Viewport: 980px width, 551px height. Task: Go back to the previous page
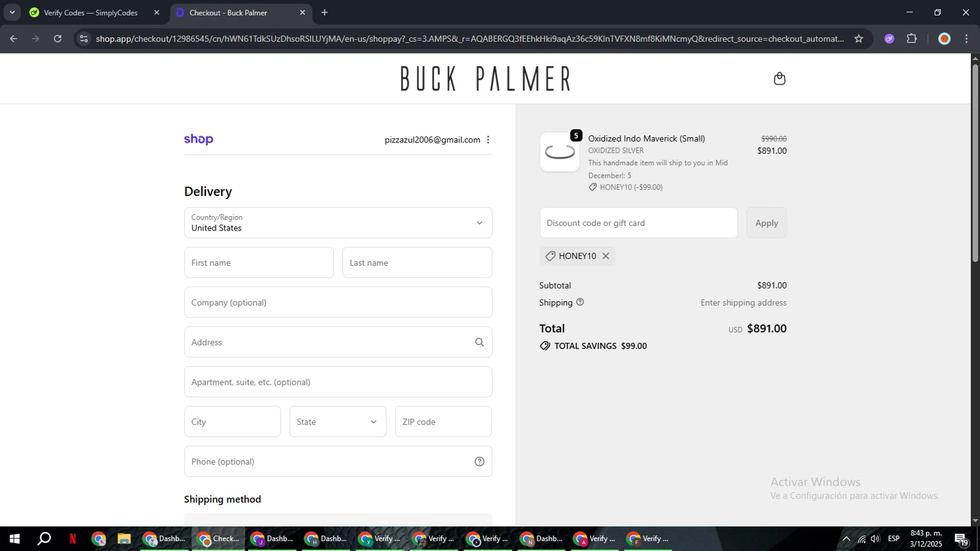click(x=14, y=39)
